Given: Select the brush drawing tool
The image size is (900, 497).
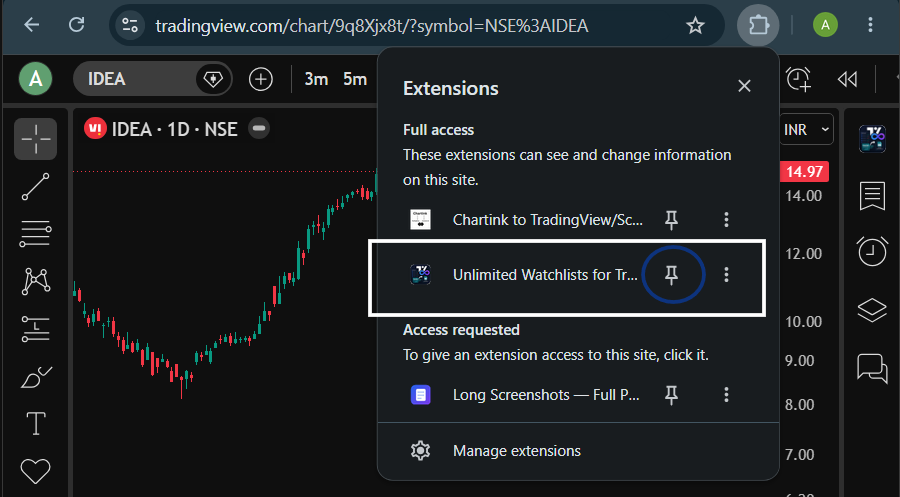Looking at the screenshot, I should click(x=36, y=376).
